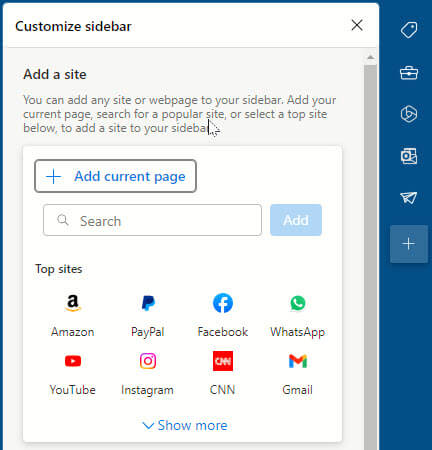432x450 pixels.
Task: Click the Add current page button
Action: [x=115, y=176]
